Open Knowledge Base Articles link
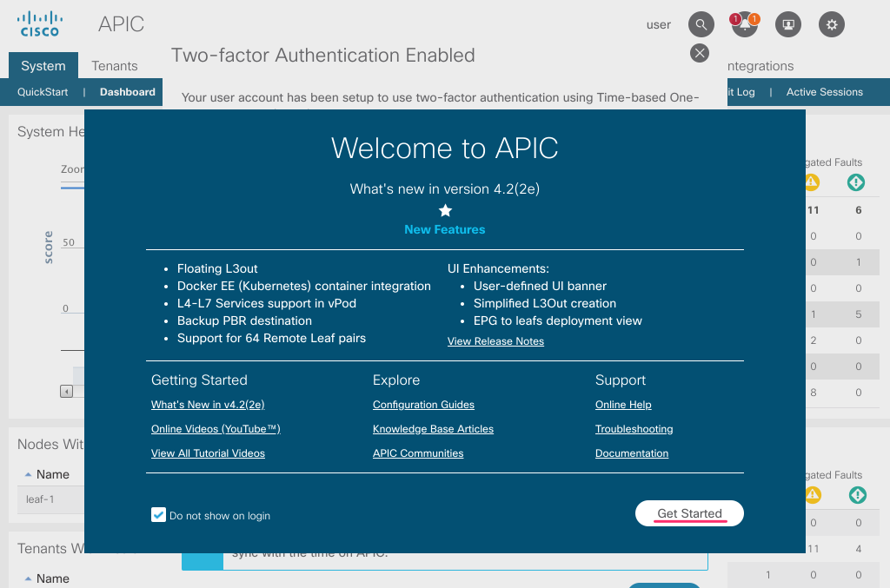This screenshot has height=588, width=890. coord(433,429)
